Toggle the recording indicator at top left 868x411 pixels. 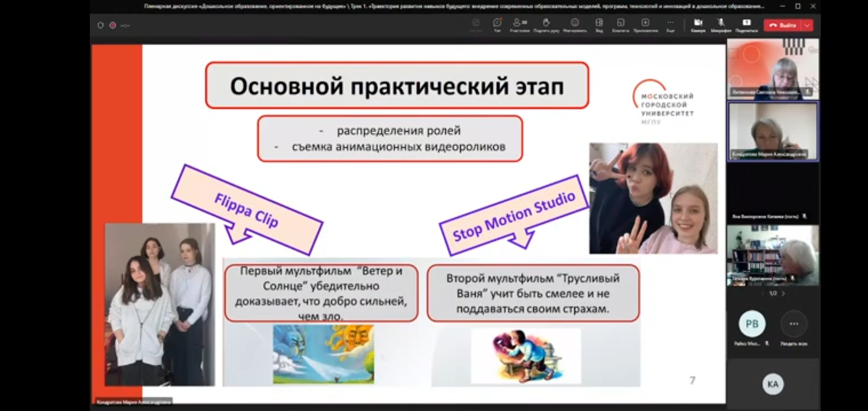[112, 25]
